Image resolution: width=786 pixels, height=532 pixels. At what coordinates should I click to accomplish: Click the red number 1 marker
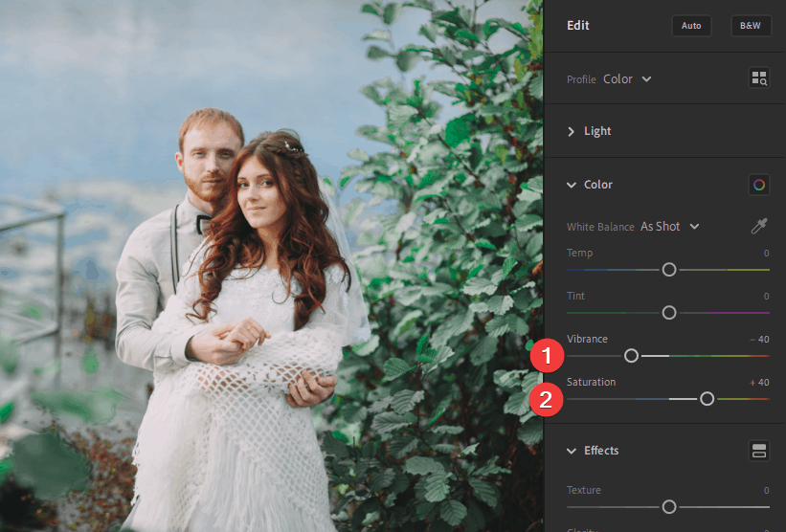pos(546,356)
